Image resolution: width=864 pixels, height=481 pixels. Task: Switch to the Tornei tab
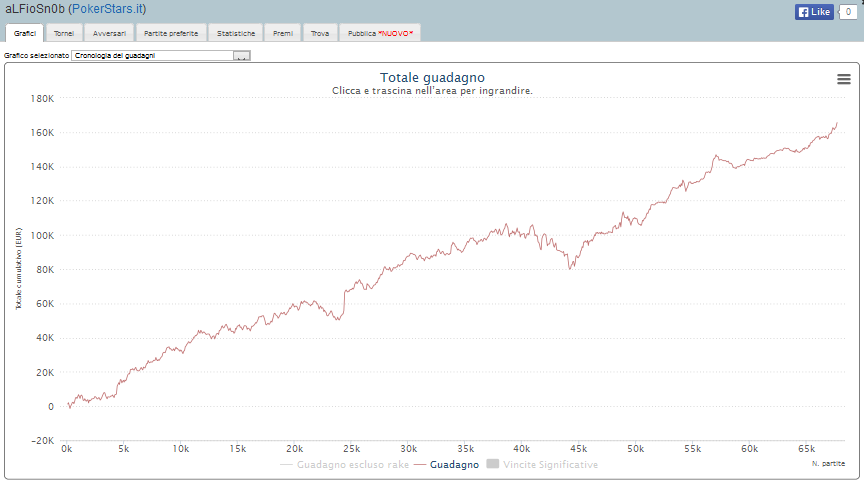point(64,33)
